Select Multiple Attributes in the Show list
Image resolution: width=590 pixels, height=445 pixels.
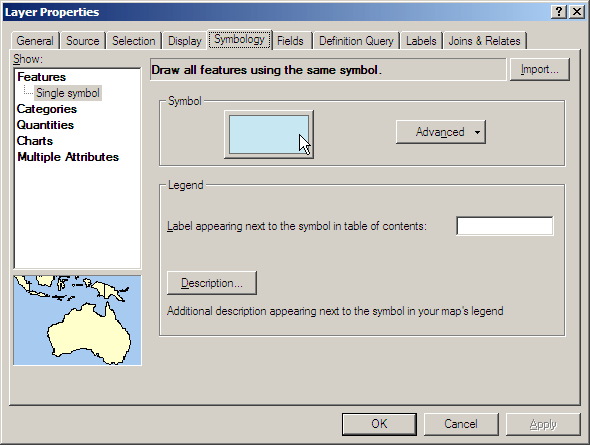[68, 157]
